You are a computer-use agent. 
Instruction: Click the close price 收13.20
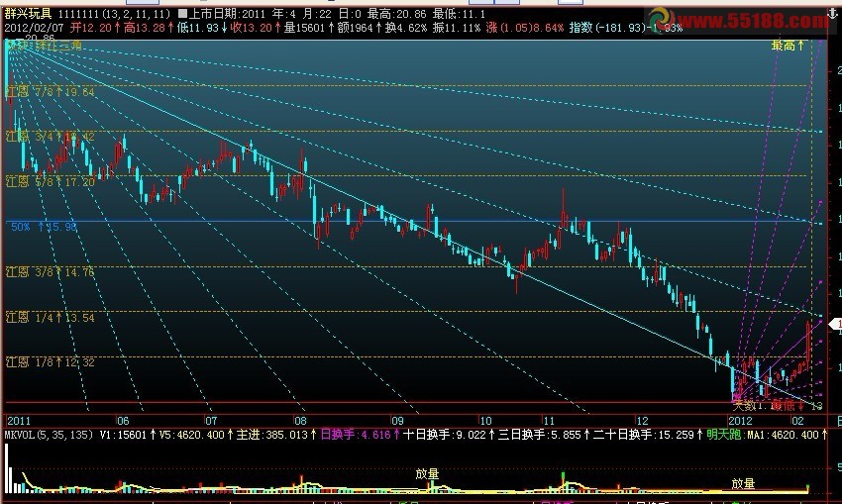coord(252,28)
